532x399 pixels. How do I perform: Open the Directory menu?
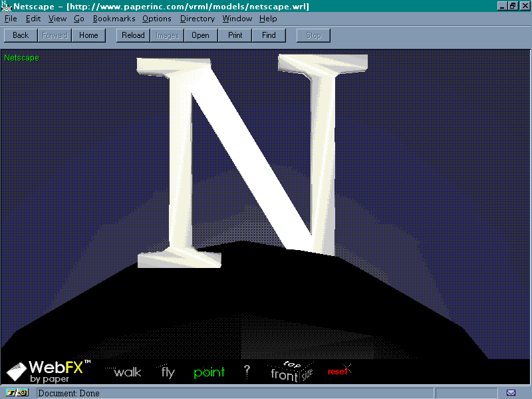(197, 19)
